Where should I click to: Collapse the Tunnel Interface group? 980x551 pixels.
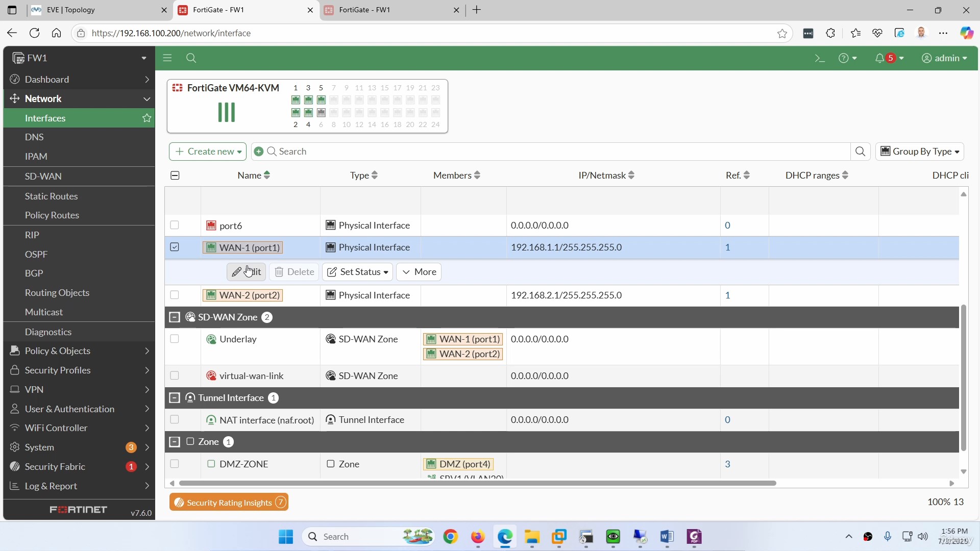pos(175,398)
